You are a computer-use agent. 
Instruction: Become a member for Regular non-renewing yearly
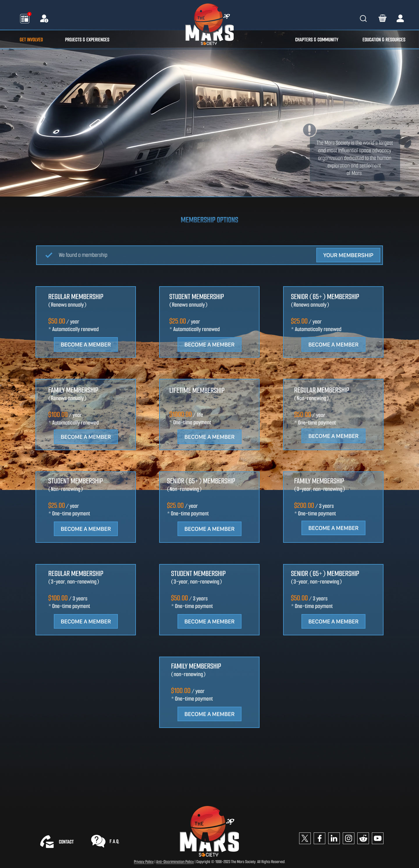coord(333,436)
